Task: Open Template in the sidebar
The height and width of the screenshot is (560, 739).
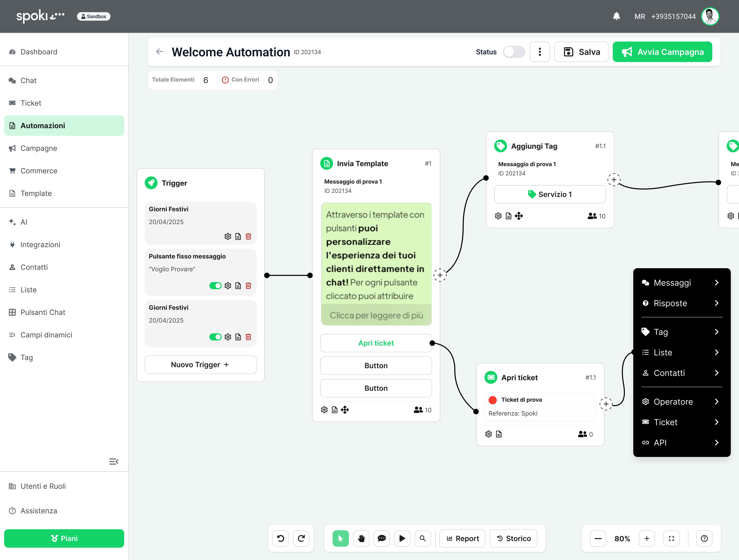Action: [64, 193]
